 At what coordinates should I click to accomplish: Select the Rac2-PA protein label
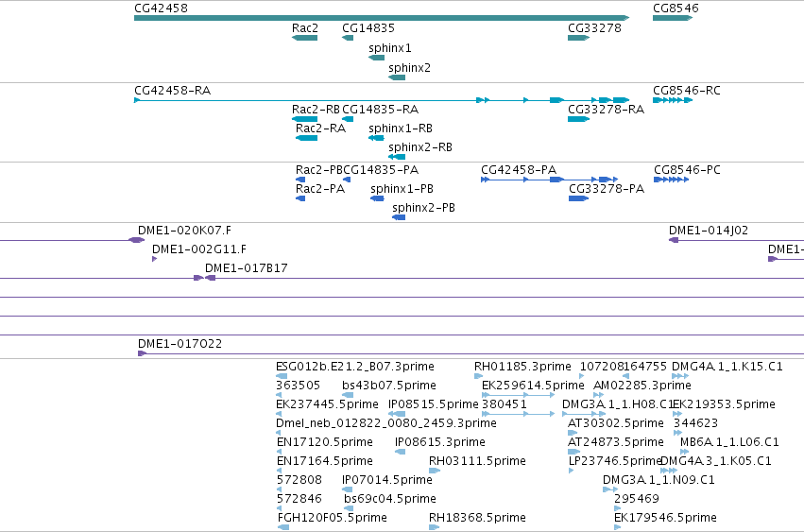click(x=320, y=189)
